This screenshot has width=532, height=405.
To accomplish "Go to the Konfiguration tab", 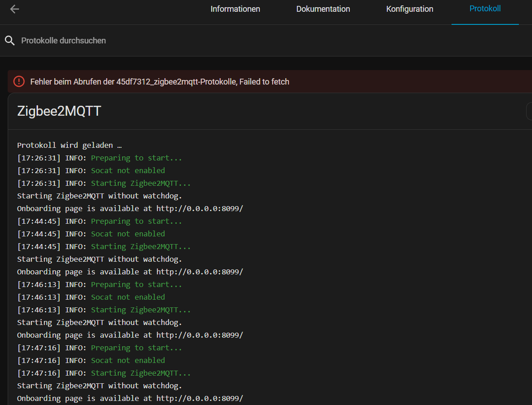I will click(410, 9).
